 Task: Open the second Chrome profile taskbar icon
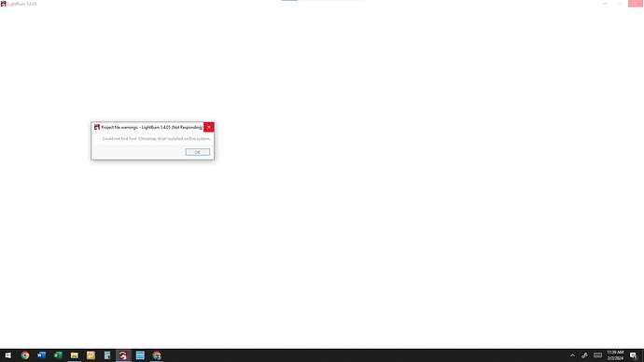pyautogui.click(x=157, y=355)
